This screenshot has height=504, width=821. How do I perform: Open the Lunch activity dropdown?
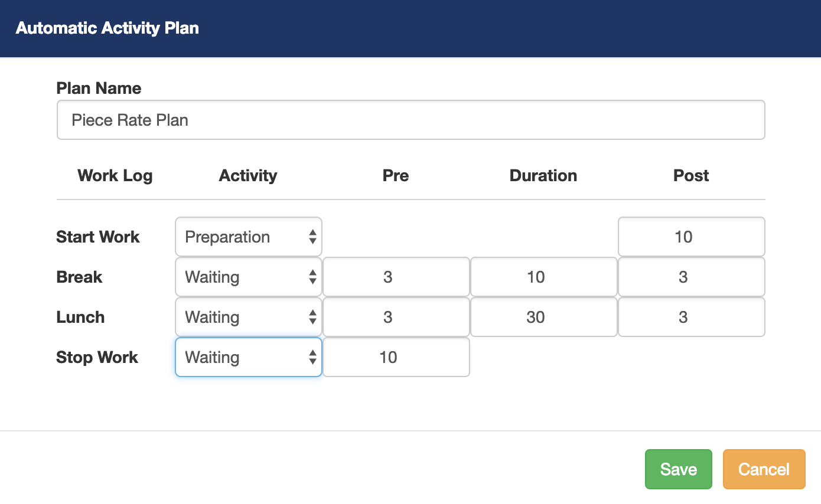tap(248, 317)
